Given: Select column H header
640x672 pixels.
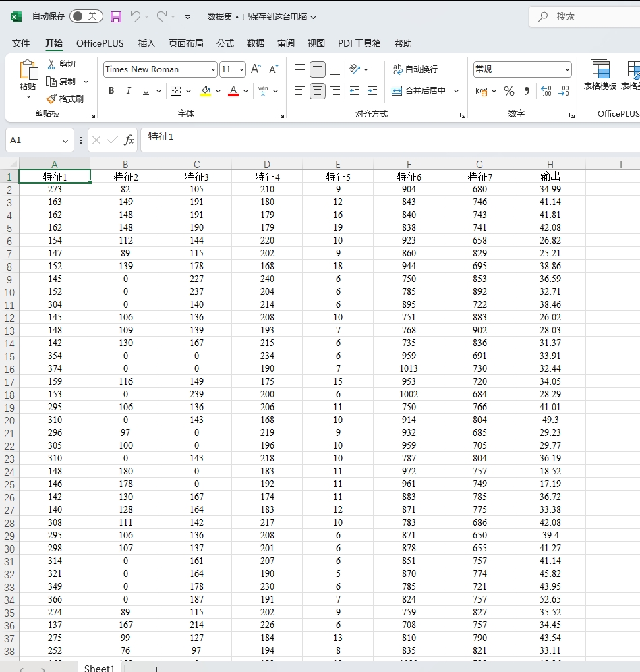Looking at the screenshot, I should (550, 164).
